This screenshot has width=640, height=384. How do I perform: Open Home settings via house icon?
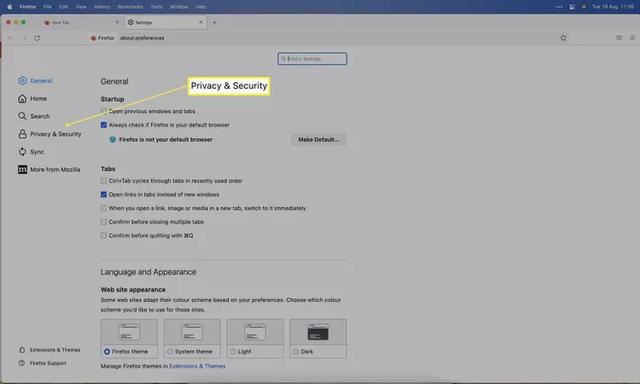point(22,99)
